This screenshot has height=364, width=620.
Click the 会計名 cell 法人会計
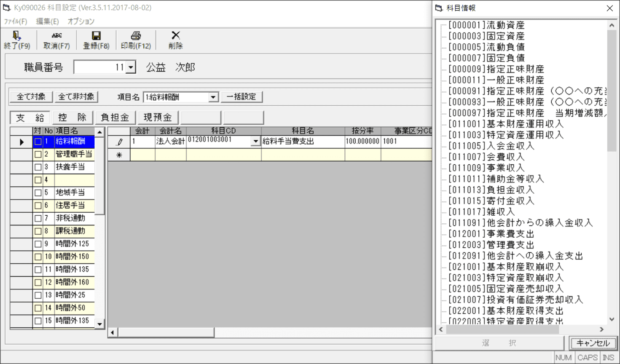click(x=171, y=142)
